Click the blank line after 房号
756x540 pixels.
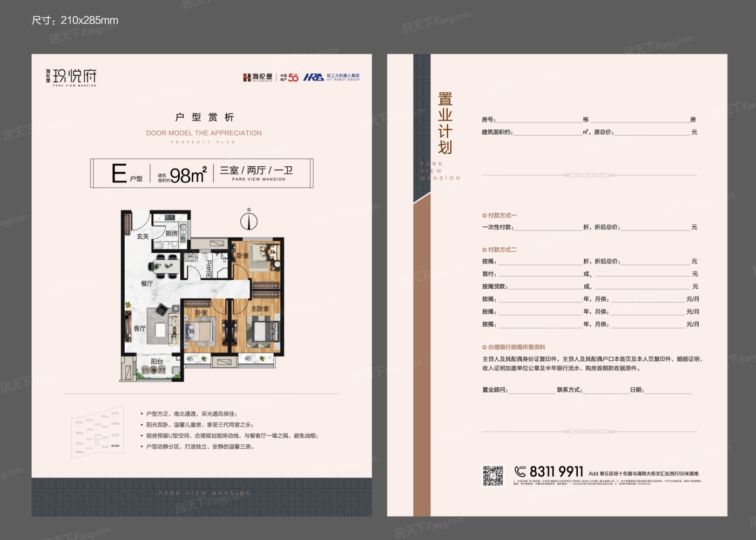pos(539,122)
